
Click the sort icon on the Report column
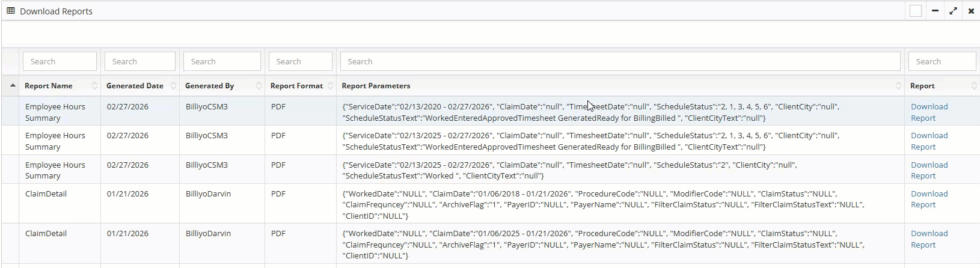[973, 86]
